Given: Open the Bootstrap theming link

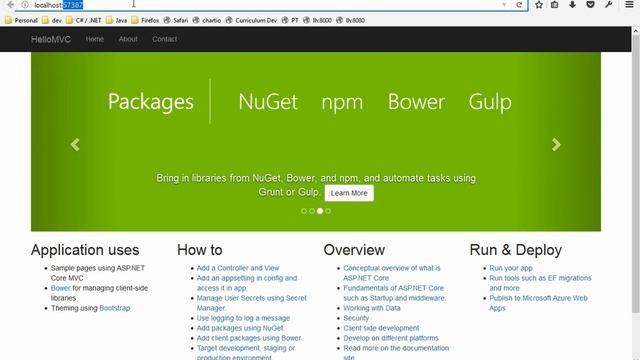Looking at the screenshot, I should click(115, 308).
